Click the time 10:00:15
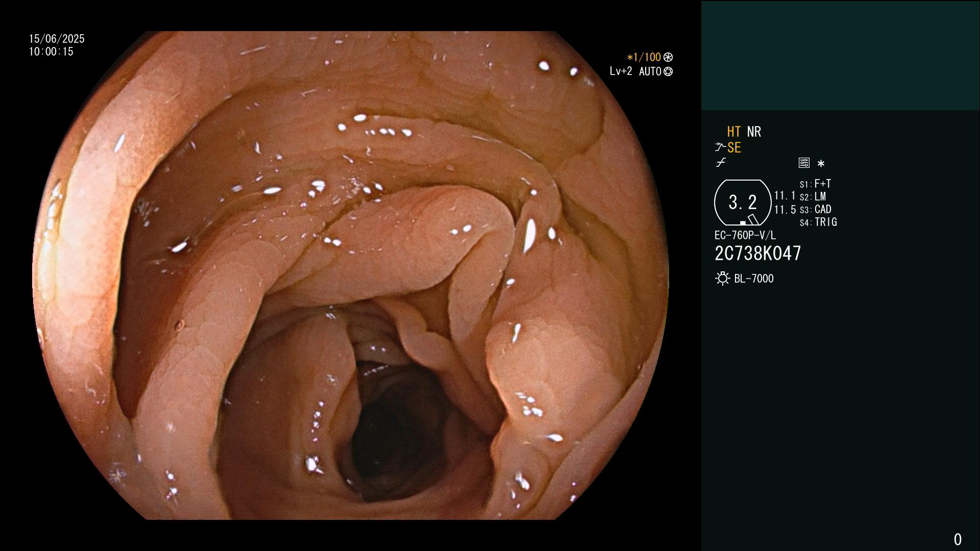The height and width of the screenshot is (551, 980). tap(51, 52)
